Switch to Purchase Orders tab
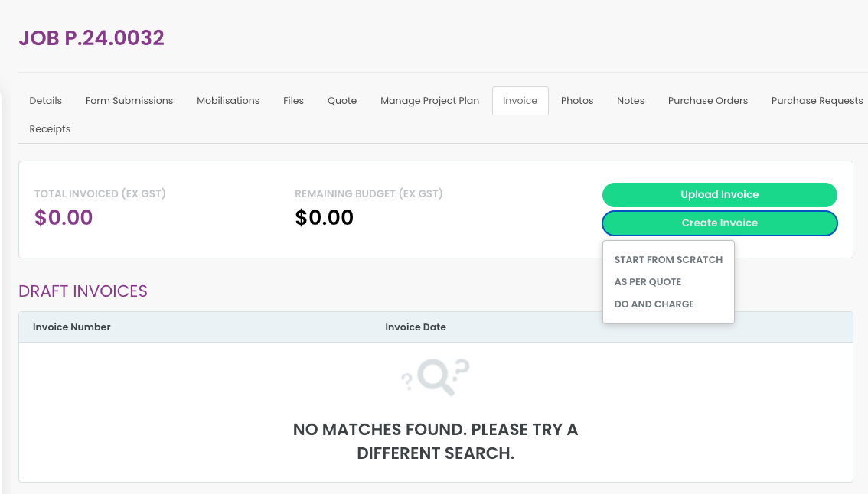The height and width of the screenshot is (494, 868). (x=707, y=101)
